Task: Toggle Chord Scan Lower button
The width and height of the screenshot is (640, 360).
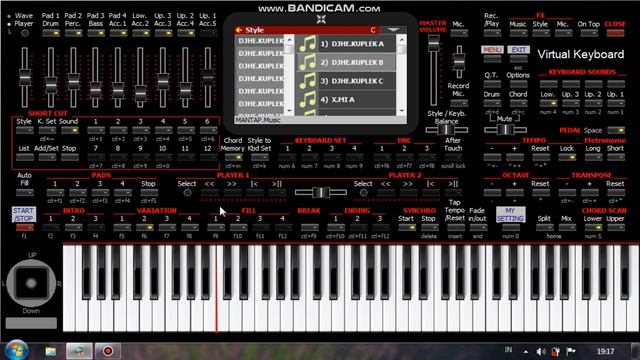Action: coord(593,227)
